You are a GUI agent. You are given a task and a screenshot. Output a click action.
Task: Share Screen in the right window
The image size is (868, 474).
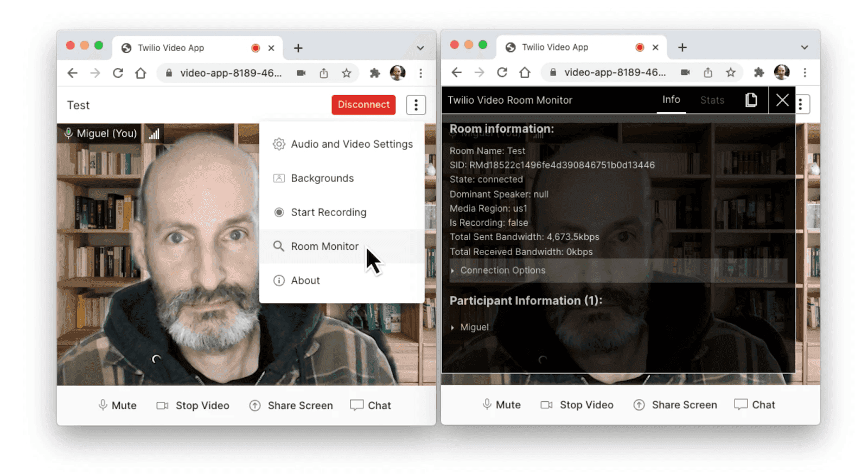point(675,405)
